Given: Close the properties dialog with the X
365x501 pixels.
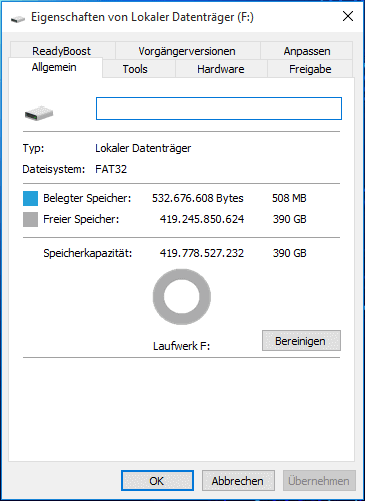Looking at the screenshot, I should [348, 16].
